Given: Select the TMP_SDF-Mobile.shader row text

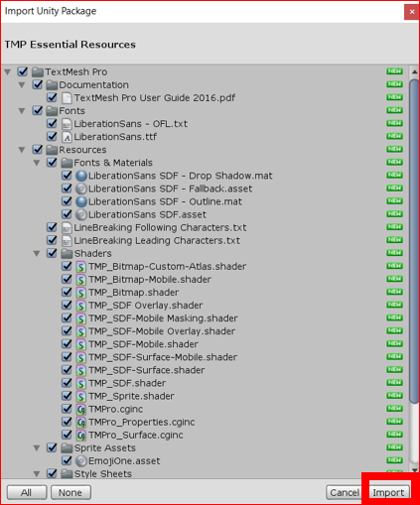Looking at the screenshot, I should (143, 344).
